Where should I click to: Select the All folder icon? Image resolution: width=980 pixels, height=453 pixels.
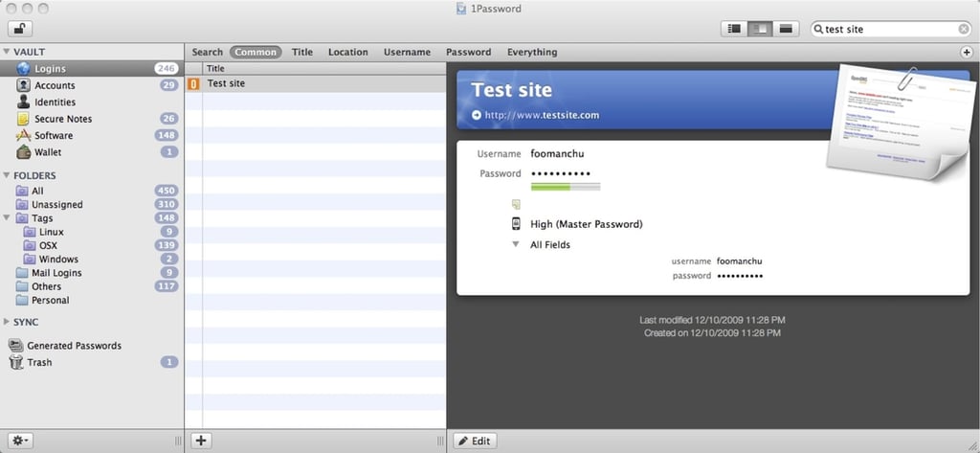[x=22, y=191]
